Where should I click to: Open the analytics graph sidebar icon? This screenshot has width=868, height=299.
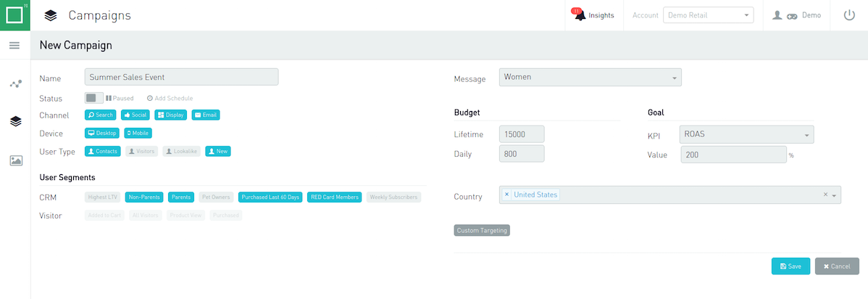pos(15,83)
